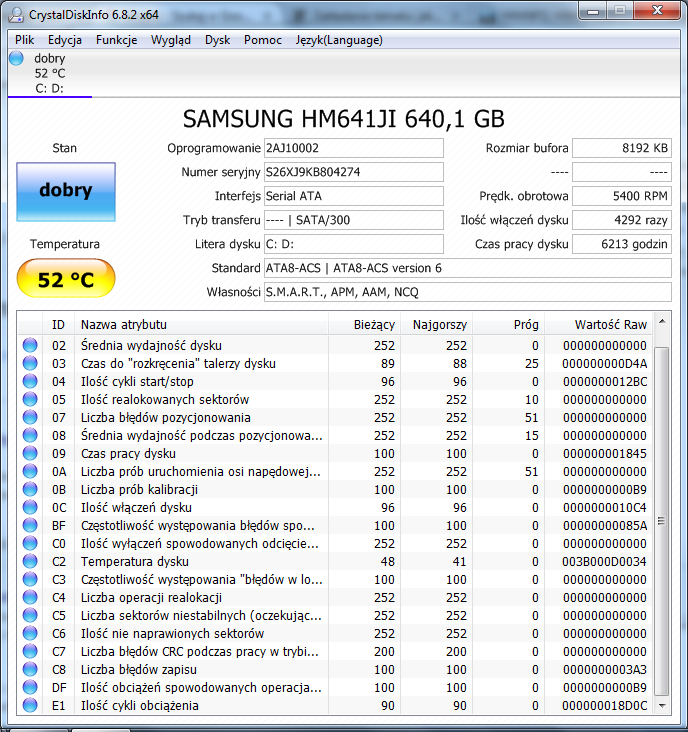
Task: Click the status icon for attribute 0C
Action: click(30, 507)
